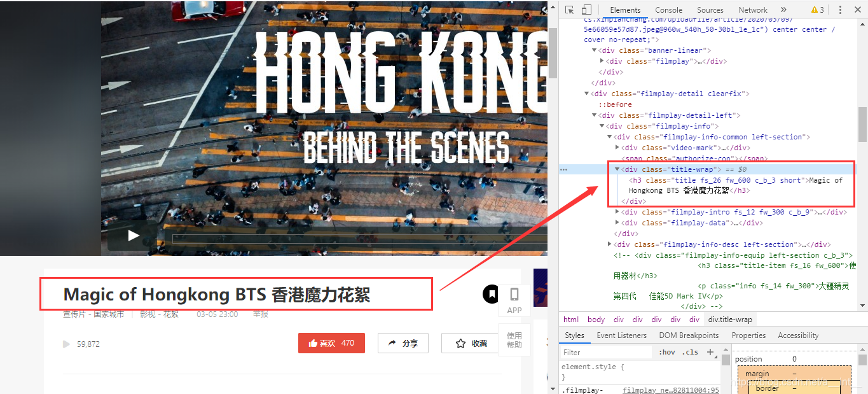The width and height of the screenshot is (868, 394).
Task: Click the 59,872 view count
Action: (x=88, y=344)
